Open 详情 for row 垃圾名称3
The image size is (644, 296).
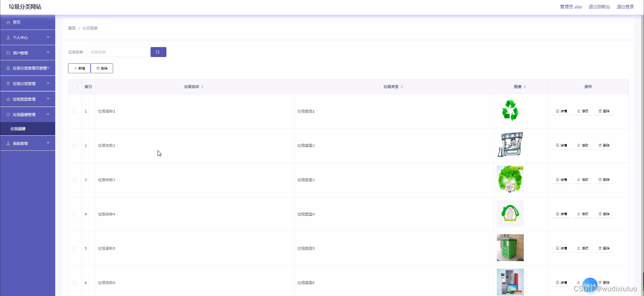tap(561, 180)
